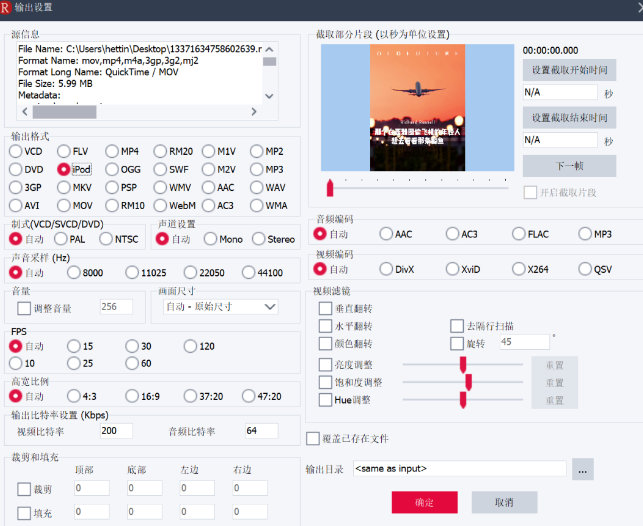
Task: Click the 输出目录 path field
Action: click(460, 469)
